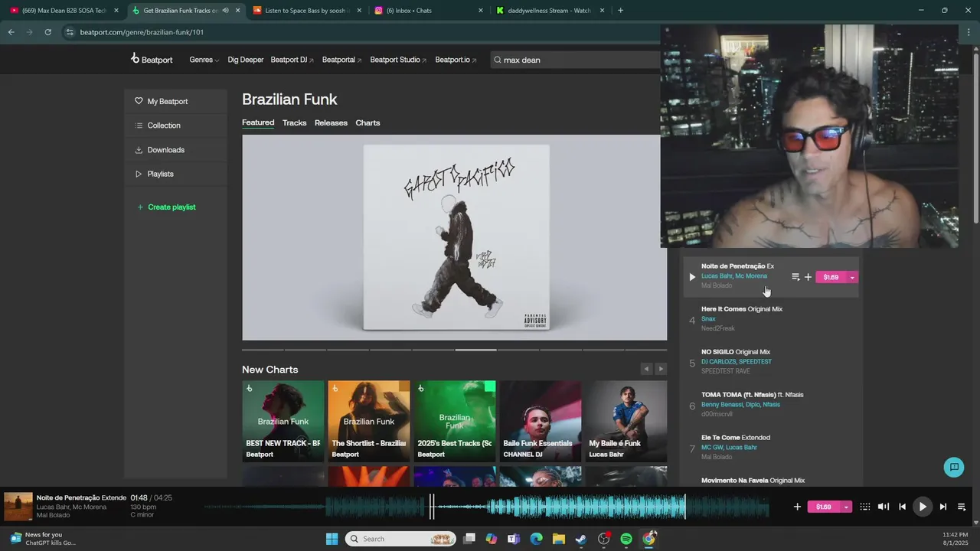This screenshot has width=980, height=551.
Task: Open Baile Funk Essentials chart thumbnail
Action: coord(541,422)
